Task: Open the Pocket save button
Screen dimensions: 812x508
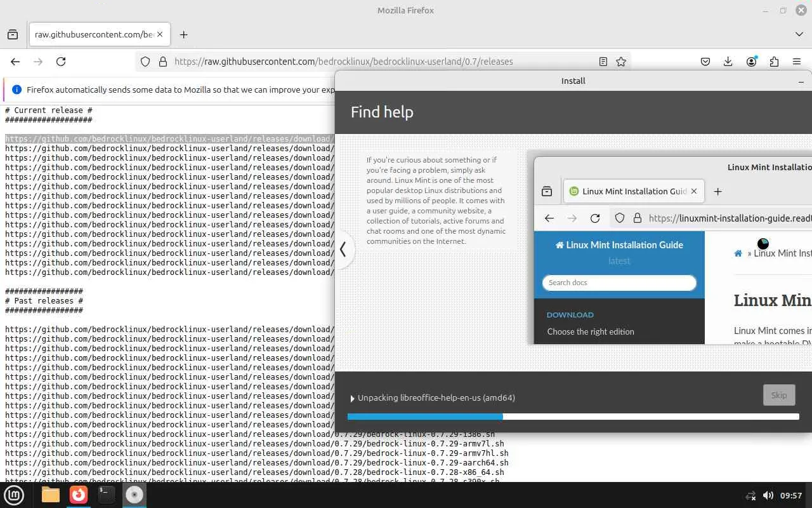Action: point(705,62)
